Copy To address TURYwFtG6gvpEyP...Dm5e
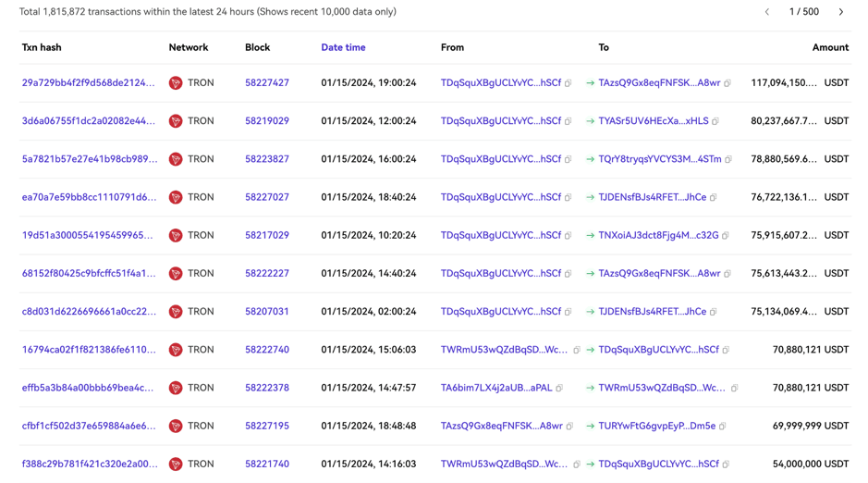Viewport: 868px width, 483px height. 723,427
